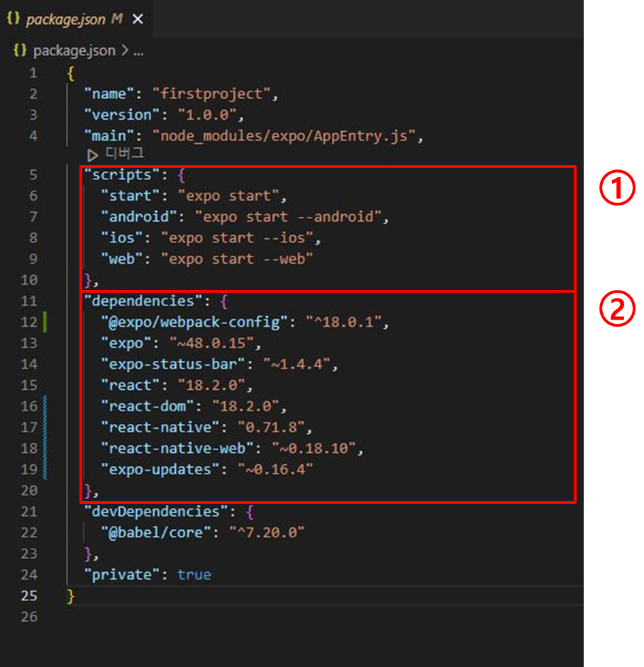Click the "react-native-web" key
Viewport: 644px width, 667px height.
click(177, 449)
